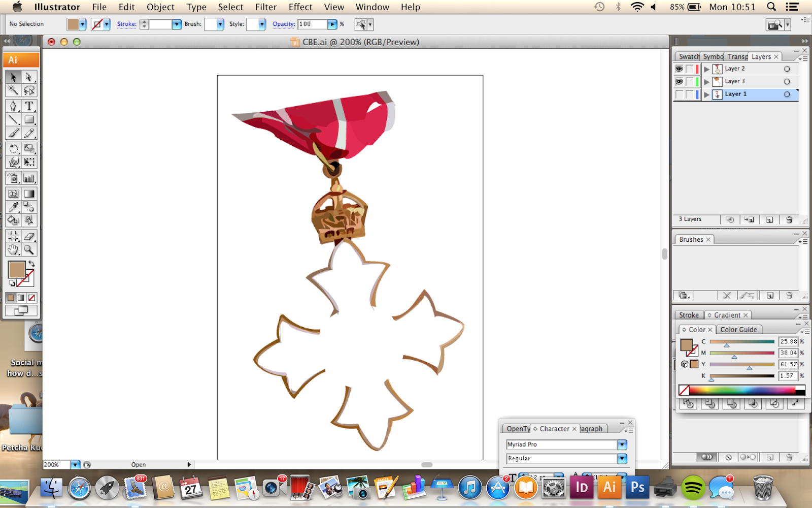
Task: Open the Opacity slider dropdown arrow
Action: coord(332,24)
